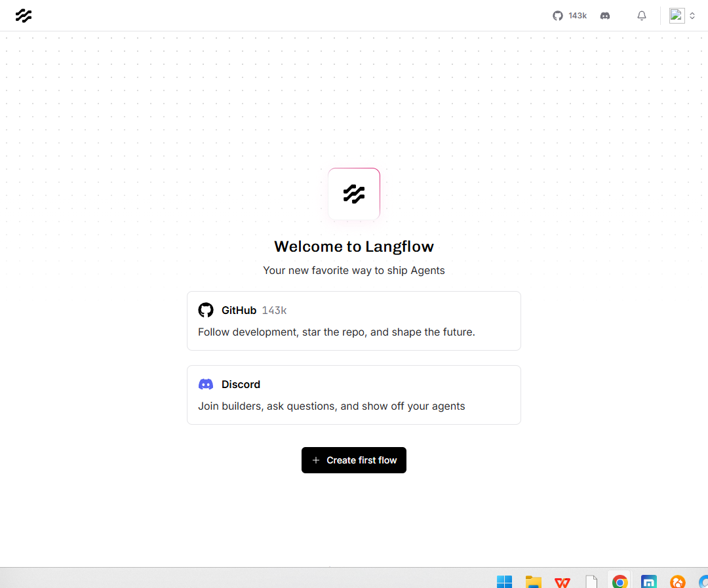Click Create first flow button
708x588 pixels.
354,460
